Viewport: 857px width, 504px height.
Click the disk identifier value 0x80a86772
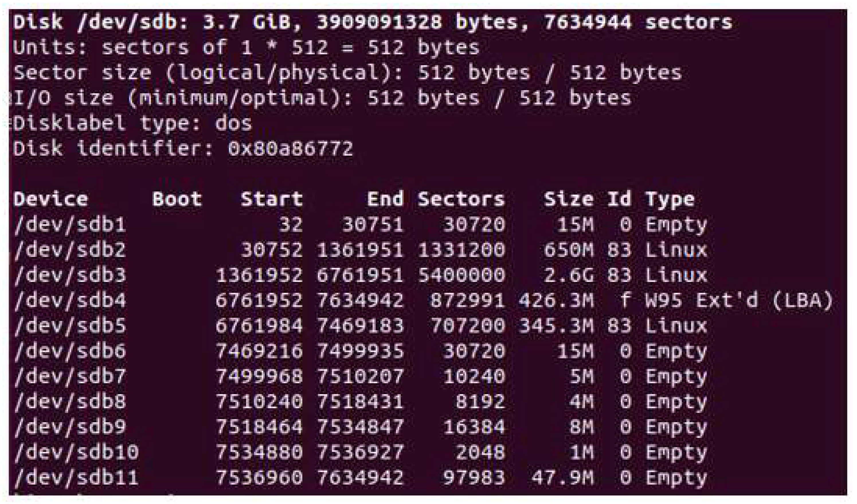(x=290, y=149)
